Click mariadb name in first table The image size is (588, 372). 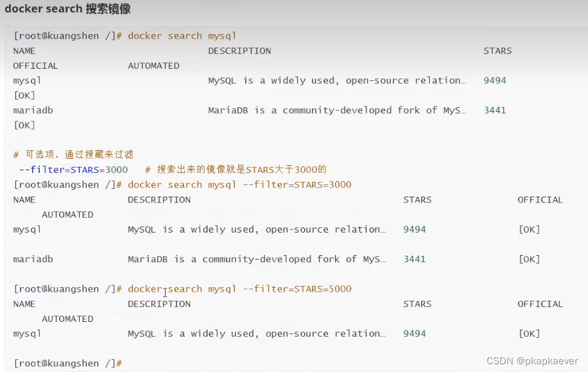click(x=33, y=111)
